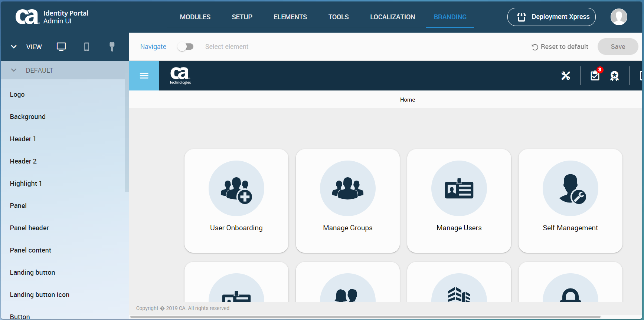644x320 pixels.
Task: Click the Navigate label
Action: [x=153, y=47]
